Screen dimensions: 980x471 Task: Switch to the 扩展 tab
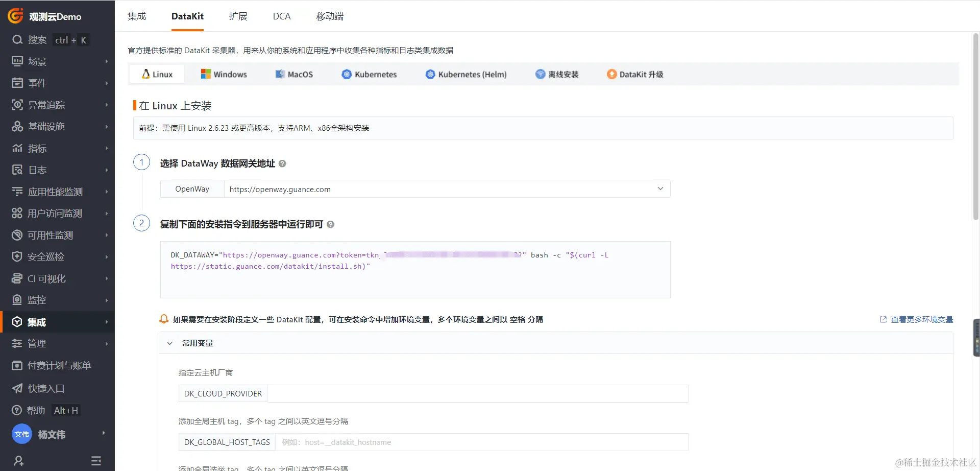coord(238,16)
